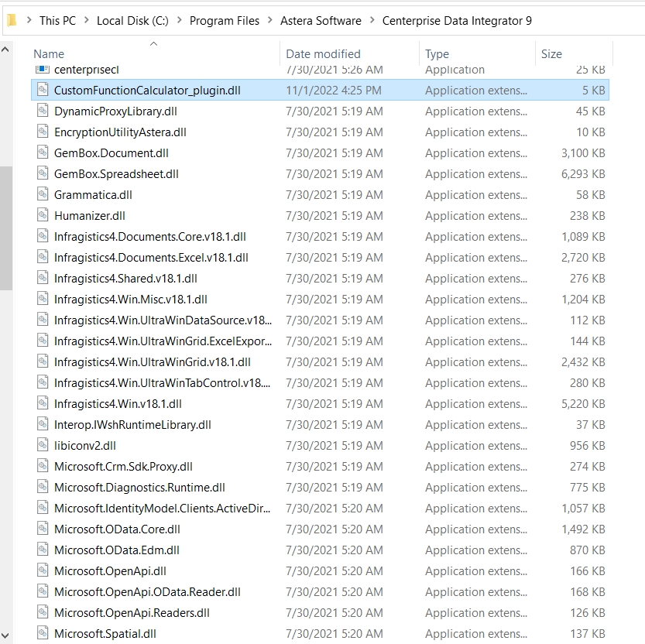Select Microsoft.OData.Core.dll in the list
This screenshot has width=645, height=644.
coord(117,529)
